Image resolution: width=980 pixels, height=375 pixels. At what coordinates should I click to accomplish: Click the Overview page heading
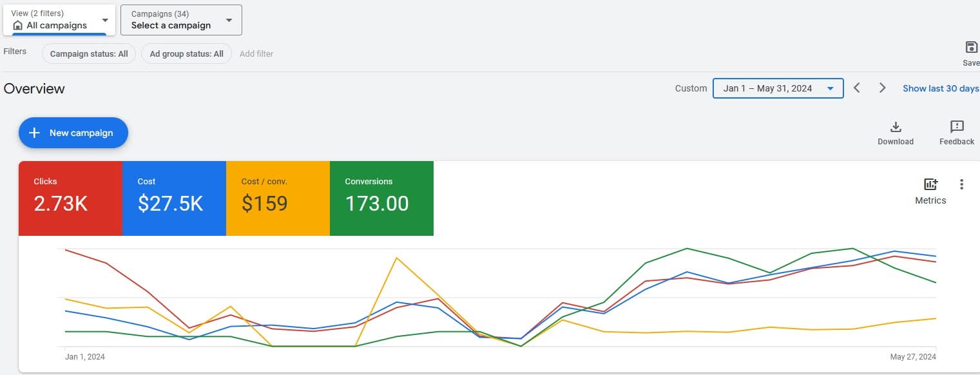tap(34, 89)
